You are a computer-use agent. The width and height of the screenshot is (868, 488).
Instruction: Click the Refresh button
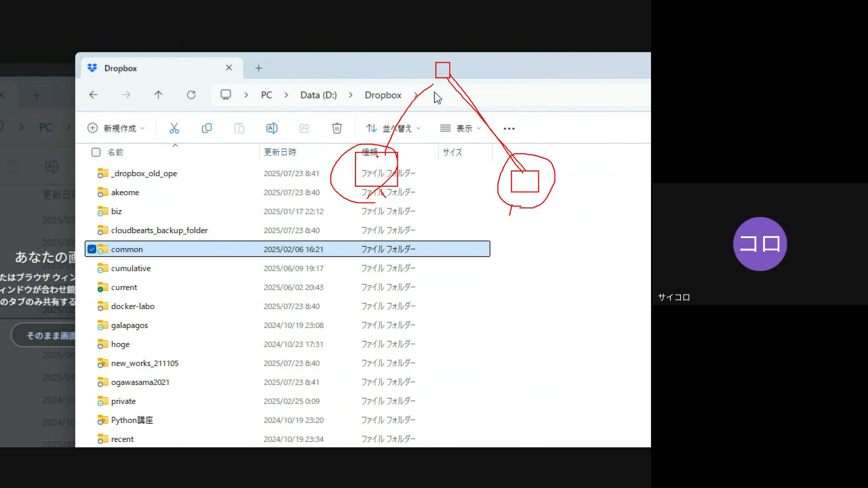pyautogui.click(x=191, y=95)
